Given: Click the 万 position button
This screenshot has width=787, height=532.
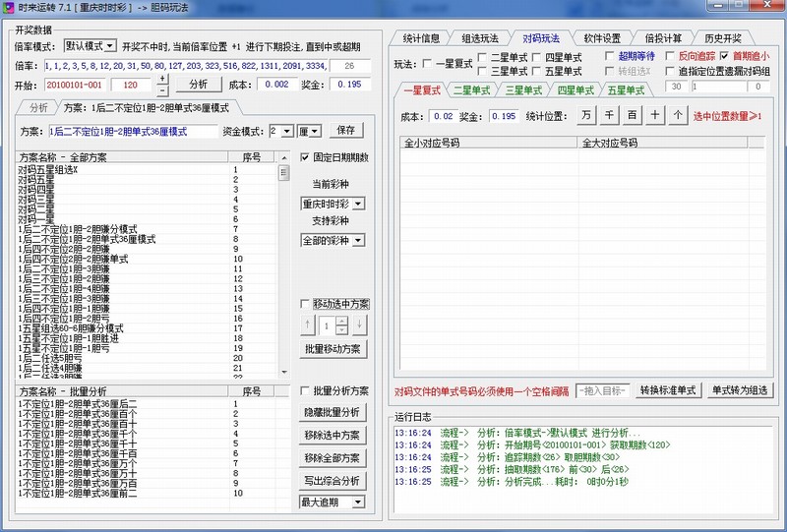Looking at the screenshot, I should (586, 116).
